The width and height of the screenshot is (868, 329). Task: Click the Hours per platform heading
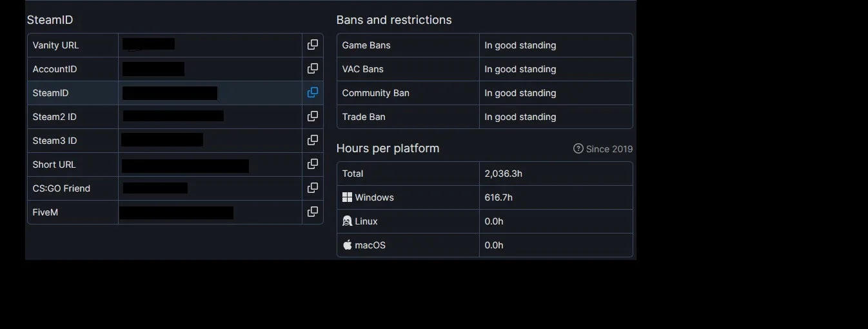point(388,148)
